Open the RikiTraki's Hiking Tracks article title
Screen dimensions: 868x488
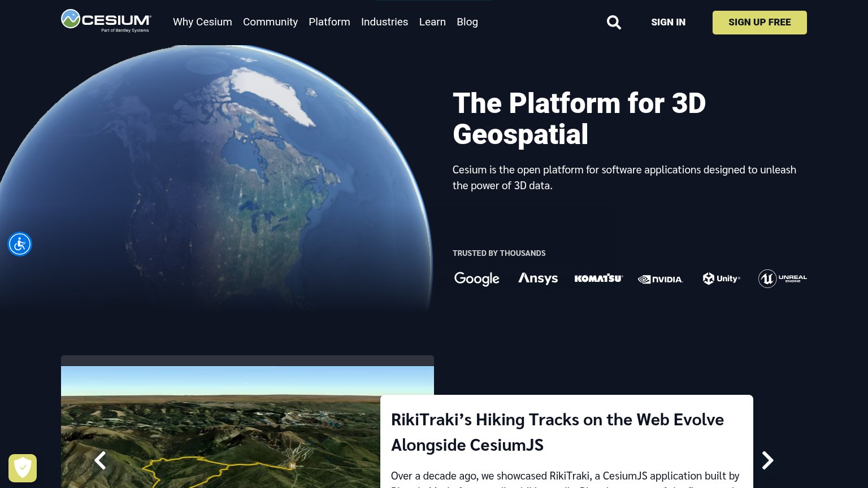coord(557,432)
